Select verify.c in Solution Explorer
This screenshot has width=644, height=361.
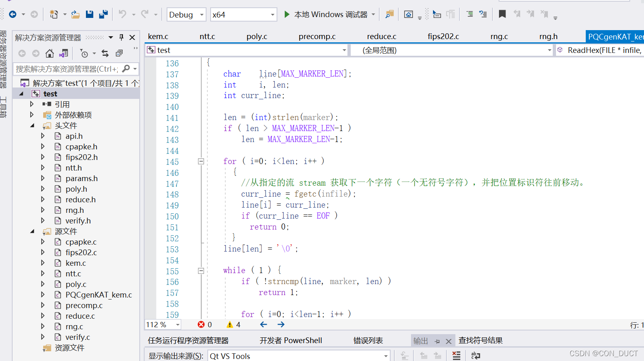tap(77, 337)
